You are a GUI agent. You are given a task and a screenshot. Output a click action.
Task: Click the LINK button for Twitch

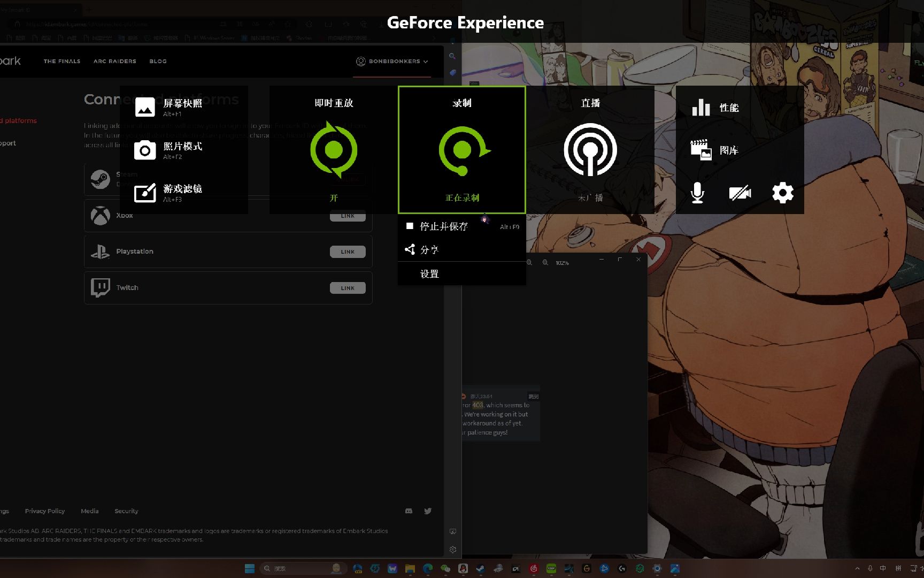point(348,288)
